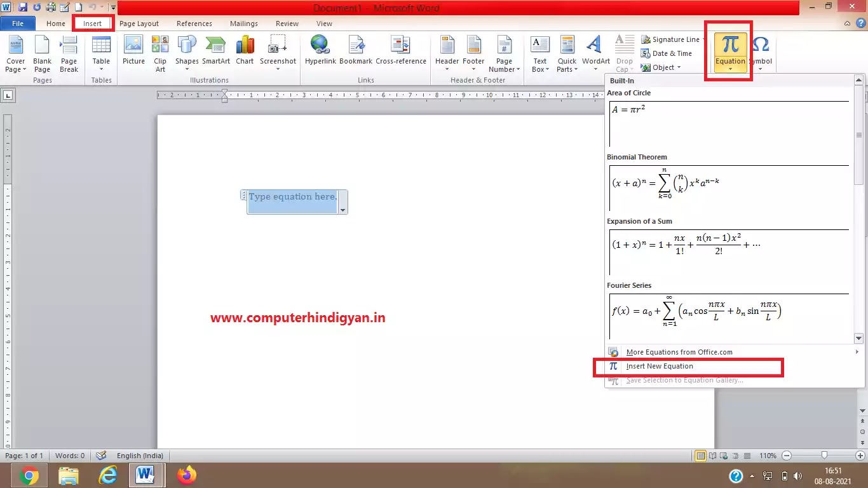Change language English (India)
This screenshot has height=488, width=868.
(140, 456)
